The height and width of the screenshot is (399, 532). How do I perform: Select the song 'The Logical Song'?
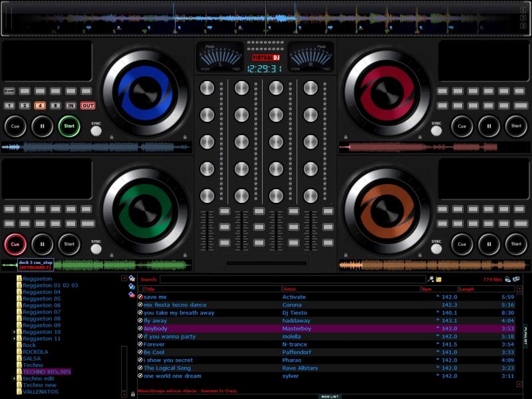[168, 368]
